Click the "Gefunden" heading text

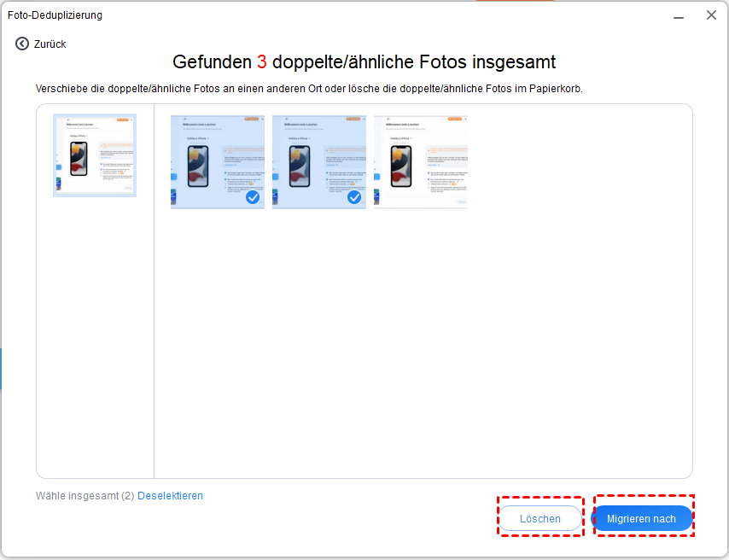tap(212, 62)
